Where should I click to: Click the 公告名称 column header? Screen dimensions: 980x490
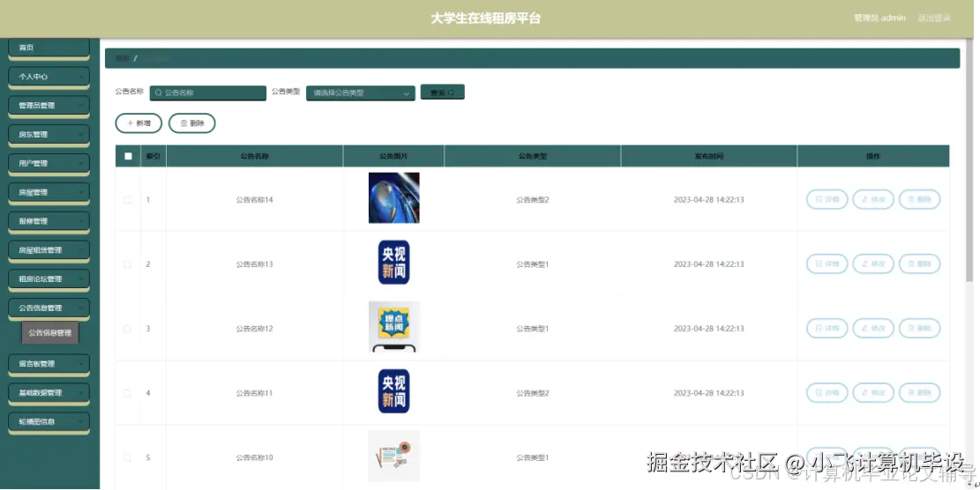click(254, 156)
